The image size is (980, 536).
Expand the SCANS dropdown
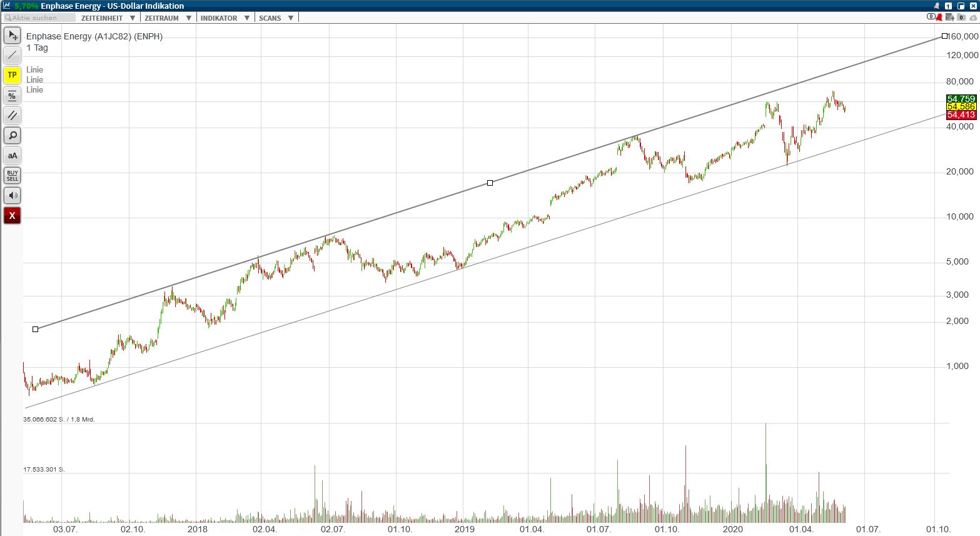[276, 18]
